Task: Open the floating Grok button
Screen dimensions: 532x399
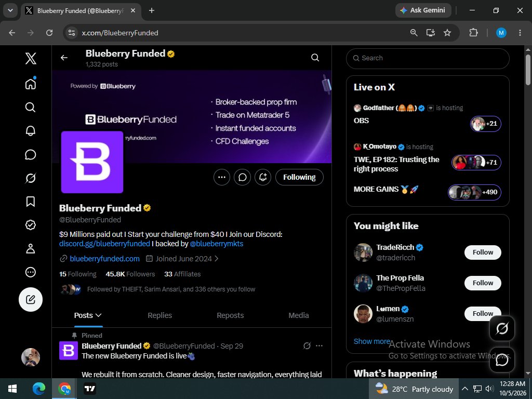Action: 502,328
